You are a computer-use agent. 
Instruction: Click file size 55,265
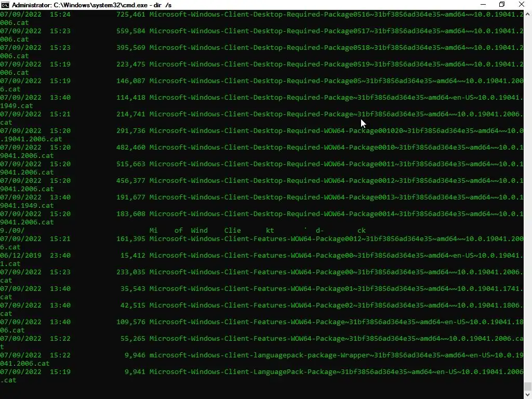(x=132, y=339)
